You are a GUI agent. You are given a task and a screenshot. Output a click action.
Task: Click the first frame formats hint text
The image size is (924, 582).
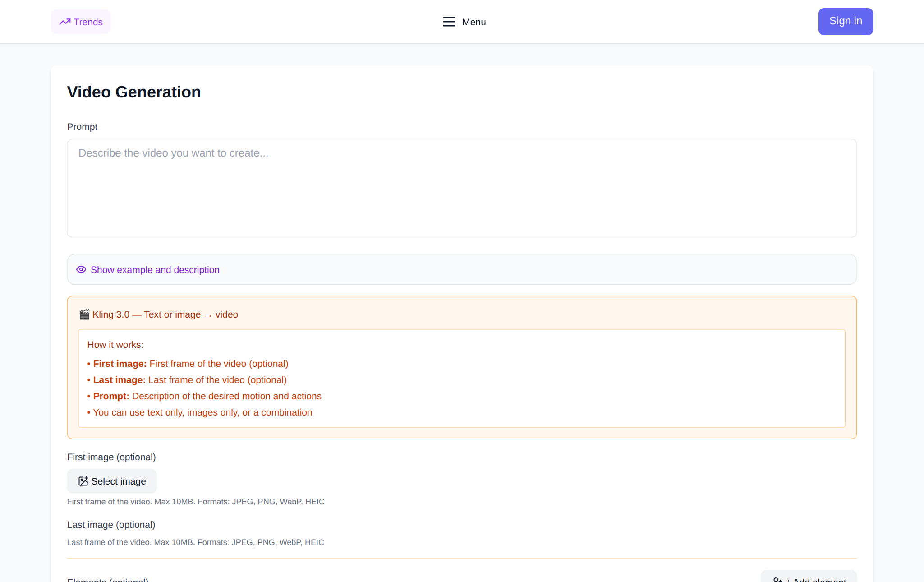(x=196, y=502)
